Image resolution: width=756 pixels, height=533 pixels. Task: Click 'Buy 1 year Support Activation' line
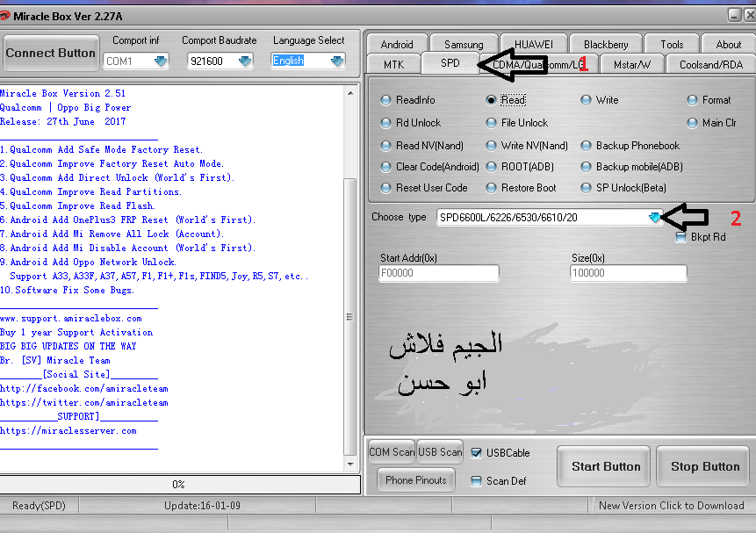point(76,332)
